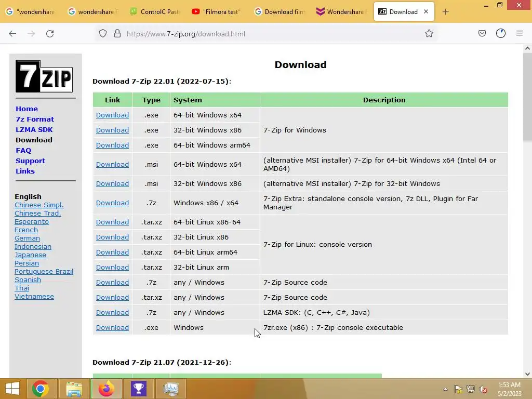Open Chrome from the taskbar

tap(41, 389)
